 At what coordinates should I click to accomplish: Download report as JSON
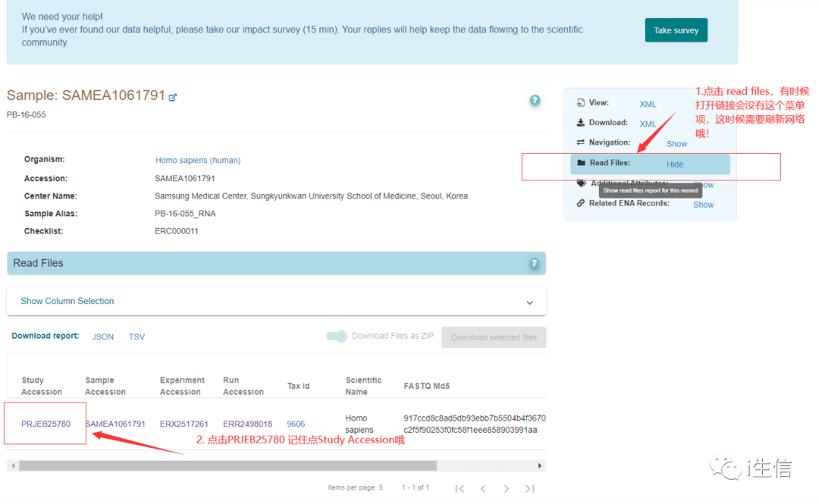coord(103,337)
